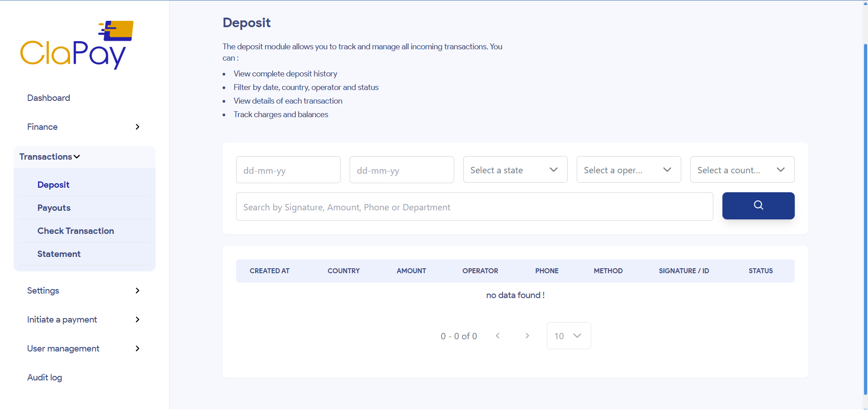
Task: Click the ClaPay logo
Action: pos(76,44)
